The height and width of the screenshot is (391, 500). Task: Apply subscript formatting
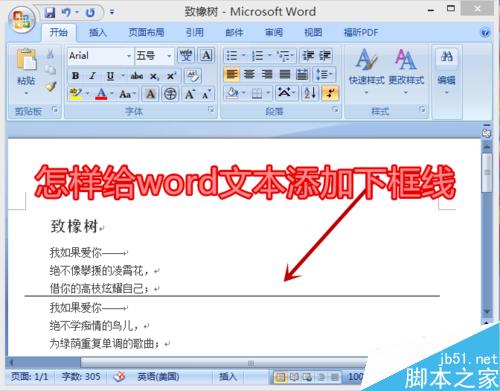click(154, 76)
